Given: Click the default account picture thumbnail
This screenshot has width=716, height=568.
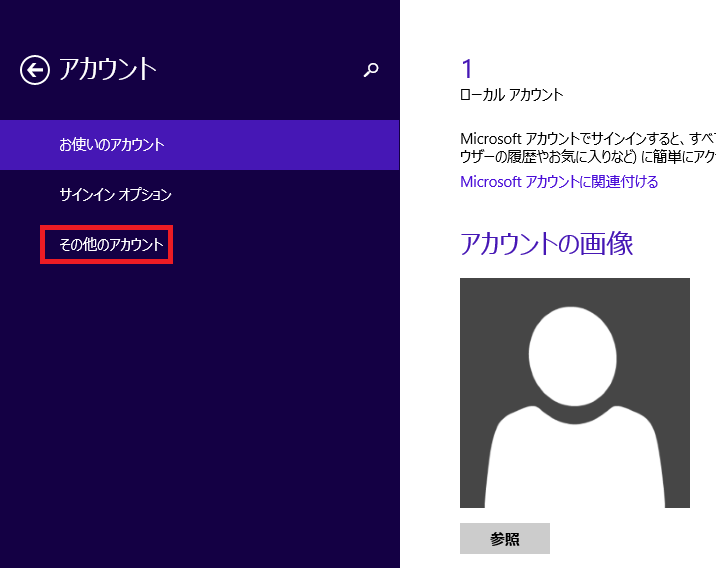Looking at the screenshot, I should point(575,393).
